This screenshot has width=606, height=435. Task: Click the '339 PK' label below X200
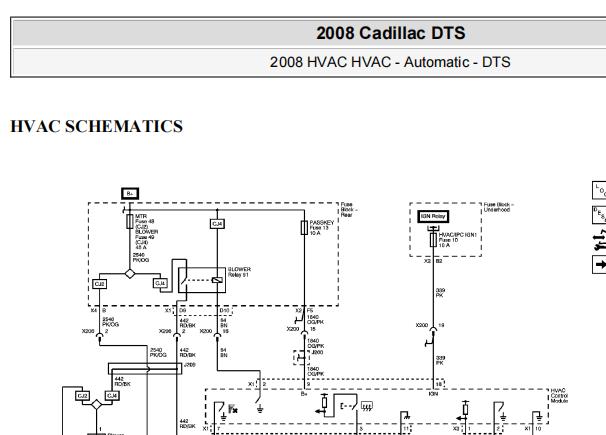click(x=440, y=360)
